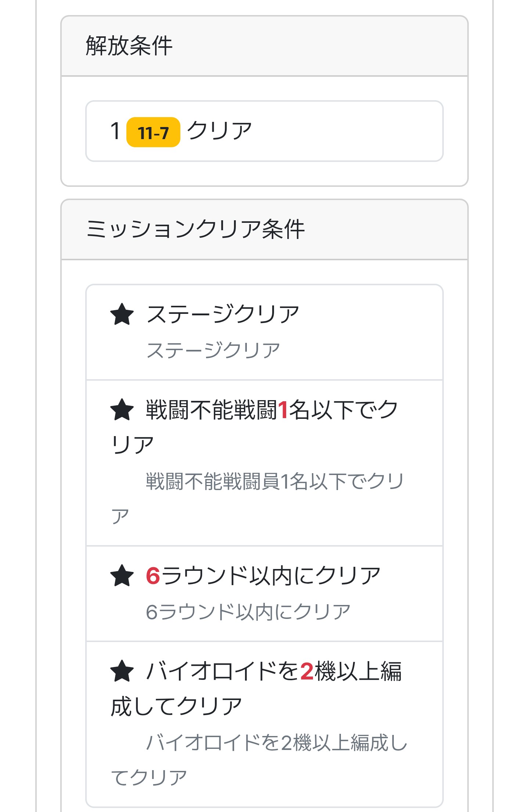Image resolution: width=529 pixels, height=812 pixels.
Task: Click the gray 6ラウンド以内にクリア subtitle
Action: point(248,612)
